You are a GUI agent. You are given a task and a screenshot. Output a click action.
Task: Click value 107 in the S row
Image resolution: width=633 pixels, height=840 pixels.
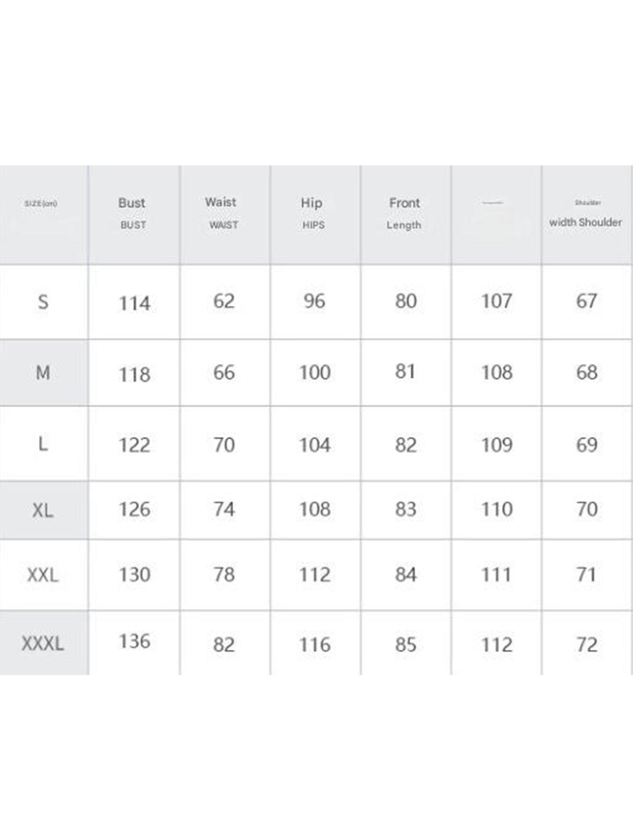pyautogui.click(x=496, y=301)
